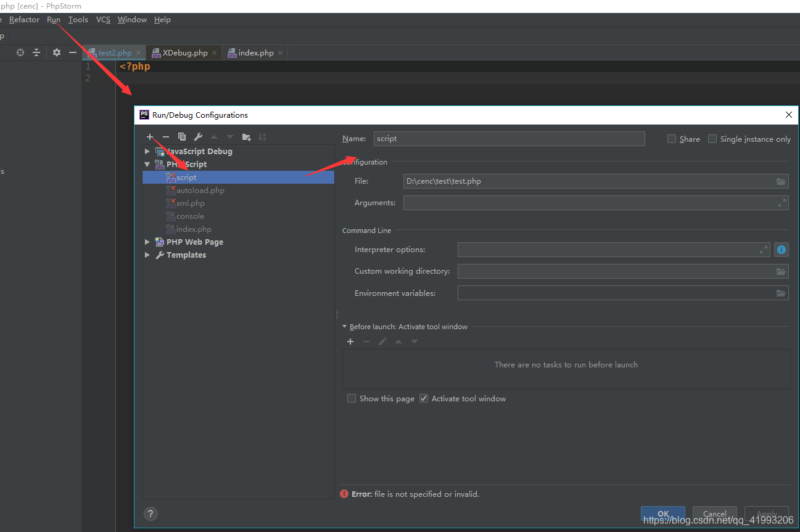Screen dimensions: 800x532
Task: Open the Window menu
Action: pos(133,20)
